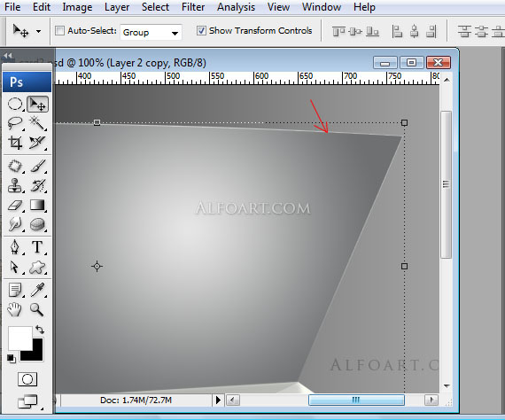Distribute vertical centers of layers
The image size is (505, 420).
(x=481, y=31)
